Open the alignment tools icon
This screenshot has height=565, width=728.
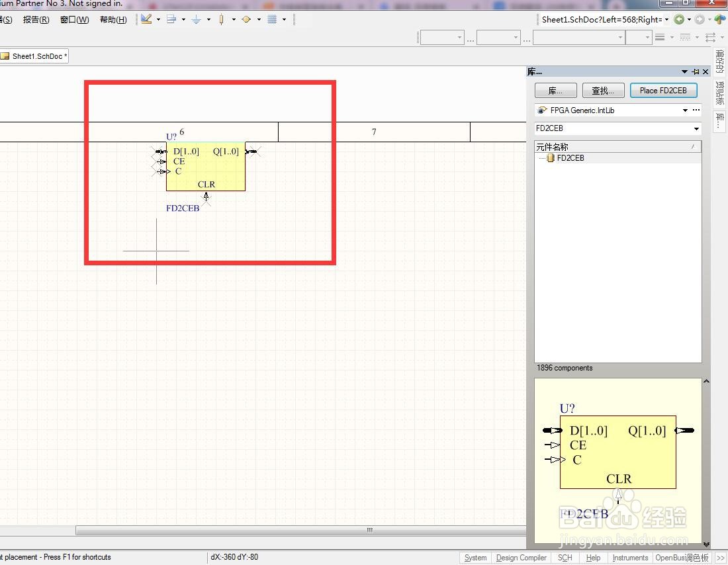click(171, 19)
